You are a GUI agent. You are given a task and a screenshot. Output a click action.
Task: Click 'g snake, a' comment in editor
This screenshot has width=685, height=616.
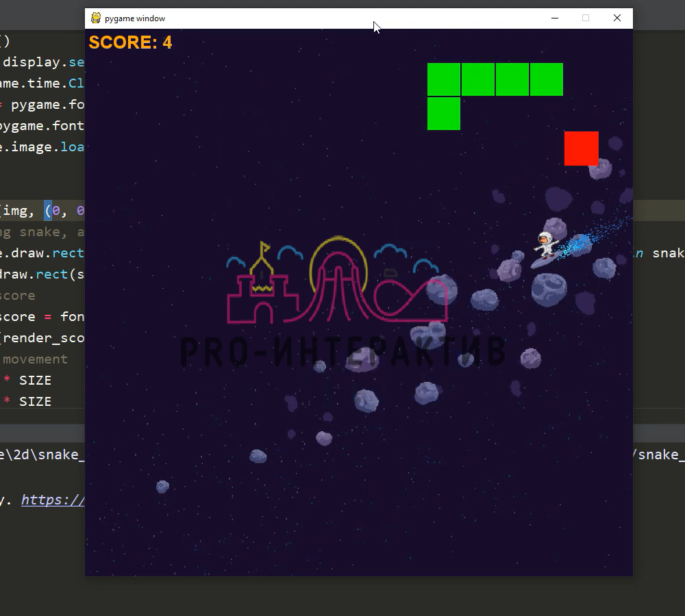click(42, 232)
